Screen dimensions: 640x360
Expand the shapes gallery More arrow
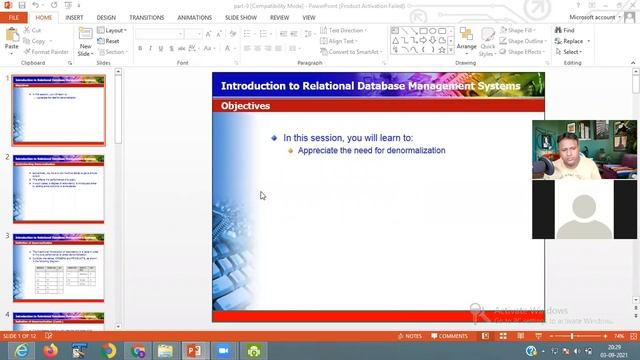pos(451,50)
